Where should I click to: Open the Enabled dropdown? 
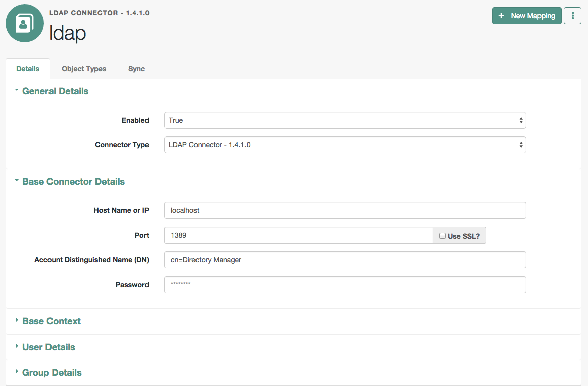(345, 120)
